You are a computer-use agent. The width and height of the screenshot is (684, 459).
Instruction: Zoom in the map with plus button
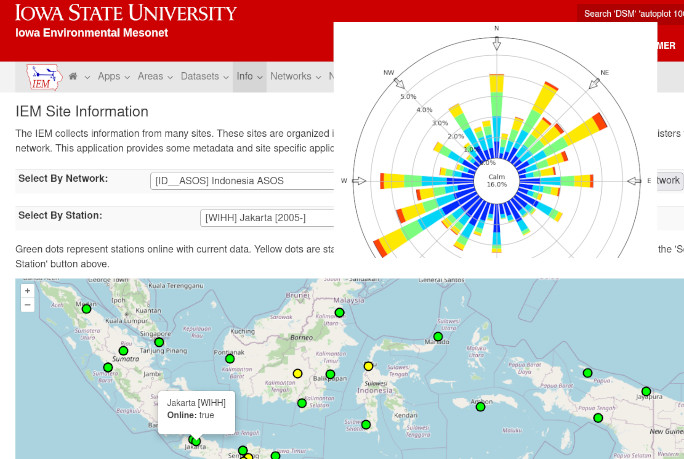pyautogui.click(x=27, y=291)
